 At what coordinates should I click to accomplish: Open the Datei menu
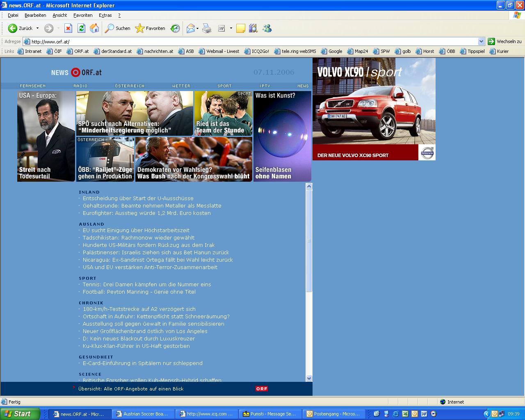pos(13,15)
